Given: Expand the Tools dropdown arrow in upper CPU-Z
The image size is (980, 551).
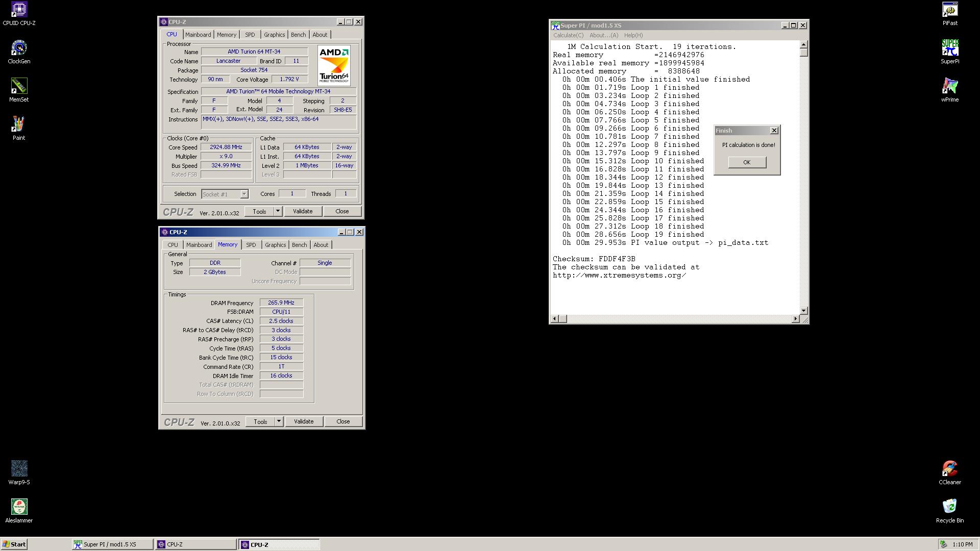Looking at the screenshot, I should click(278, 211).
